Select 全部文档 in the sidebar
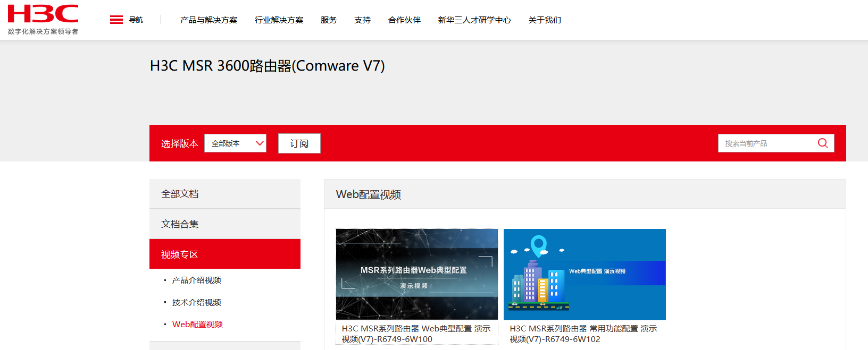This screenshot has width=868, height=350. 225,194
